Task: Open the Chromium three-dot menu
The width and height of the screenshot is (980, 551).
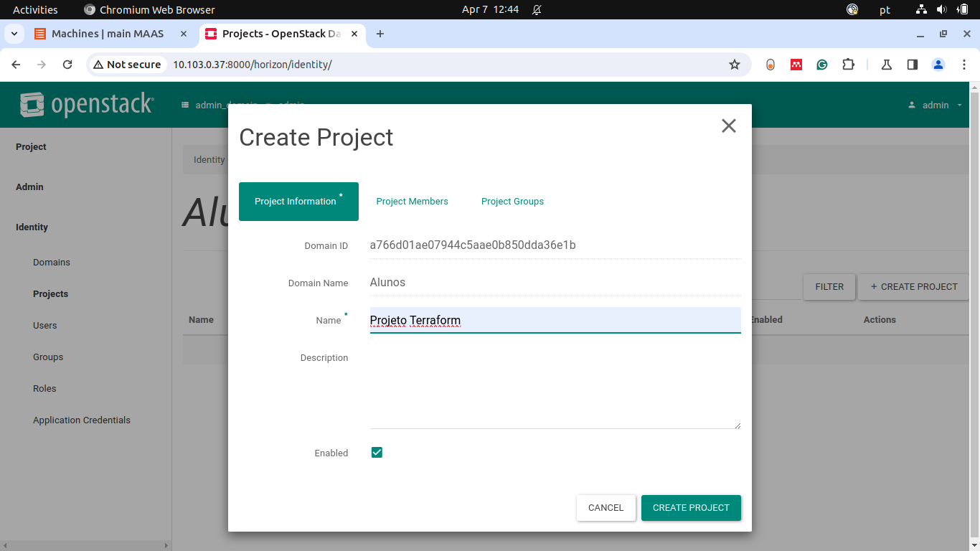Action: pyautogui.click(x=964, y=65)
